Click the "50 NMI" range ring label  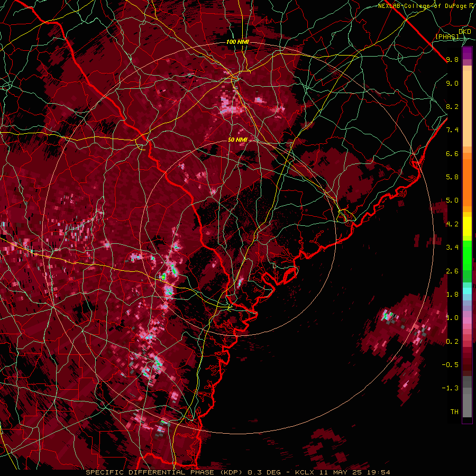(237, 140)
